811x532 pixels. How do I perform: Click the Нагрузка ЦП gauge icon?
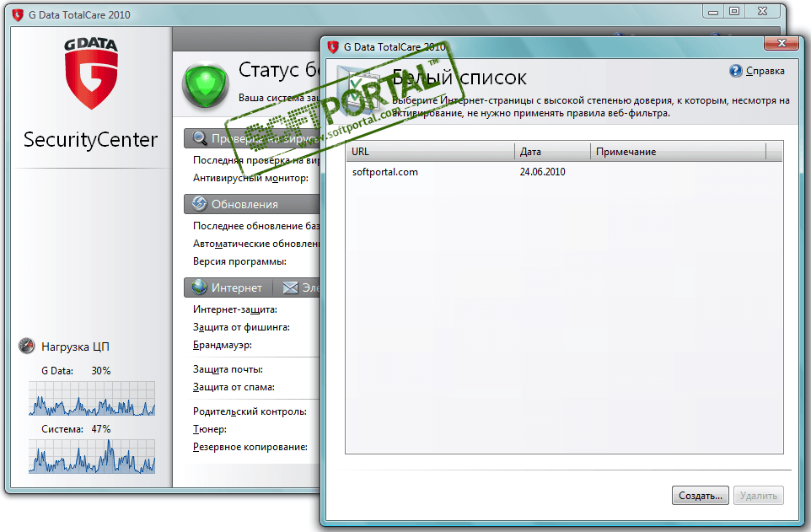point(26,346)
